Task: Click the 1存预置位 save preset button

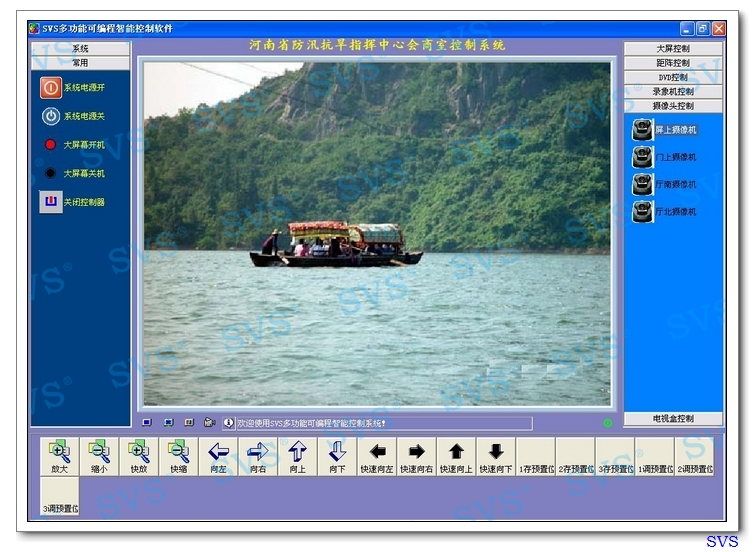Action: coord(536,456)
